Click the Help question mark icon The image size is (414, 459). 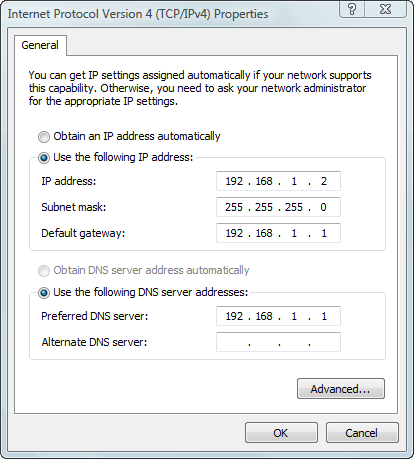352,9
